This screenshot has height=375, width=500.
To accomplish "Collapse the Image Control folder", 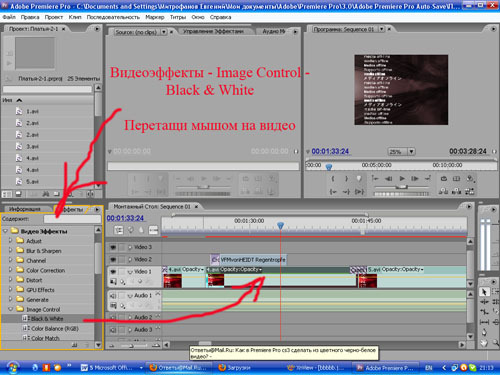I will point(10,309).
